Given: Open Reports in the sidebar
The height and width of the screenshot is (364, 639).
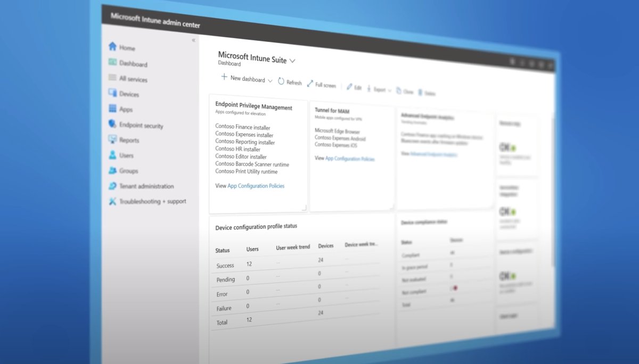Looking at the screenshot, I should pos(124,140).
